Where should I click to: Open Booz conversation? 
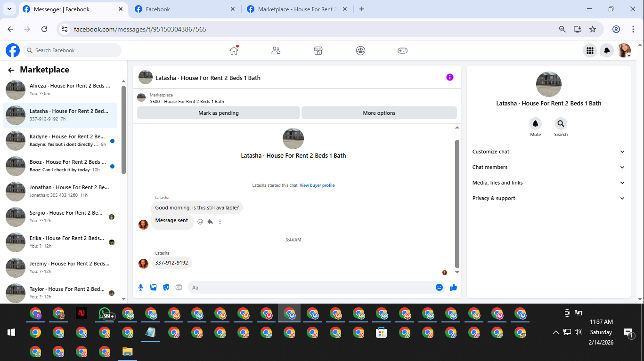point(60,166)
